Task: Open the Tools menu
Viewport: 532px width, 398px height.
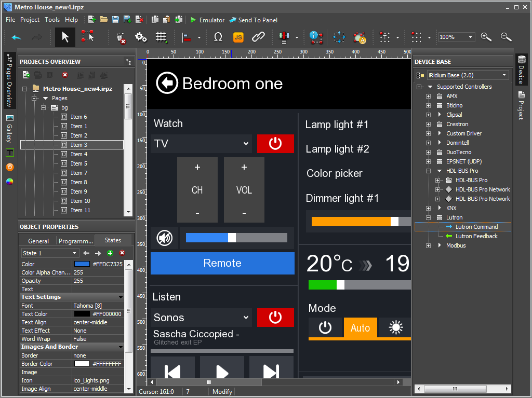Action: [x=52, y=20]
